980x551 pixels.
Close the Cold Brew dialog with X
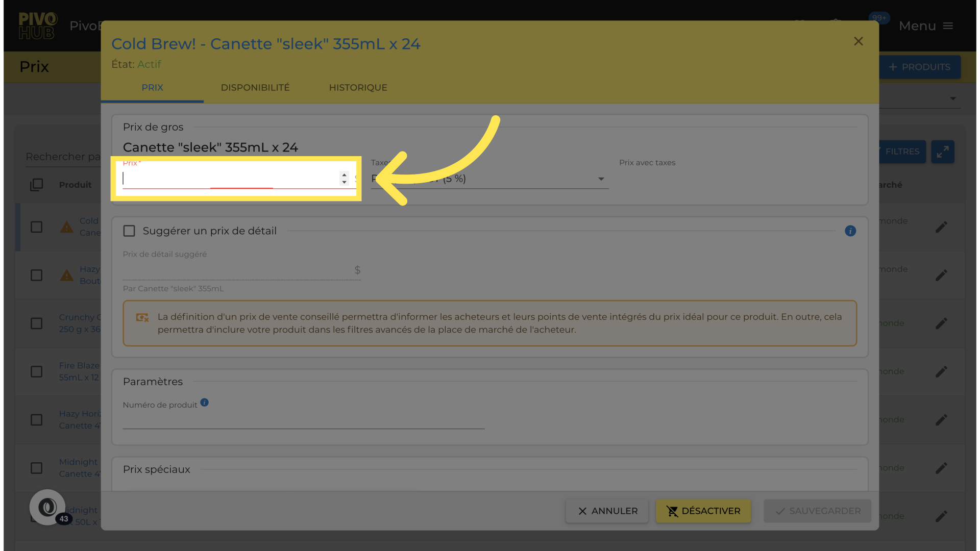coord(858,41)
